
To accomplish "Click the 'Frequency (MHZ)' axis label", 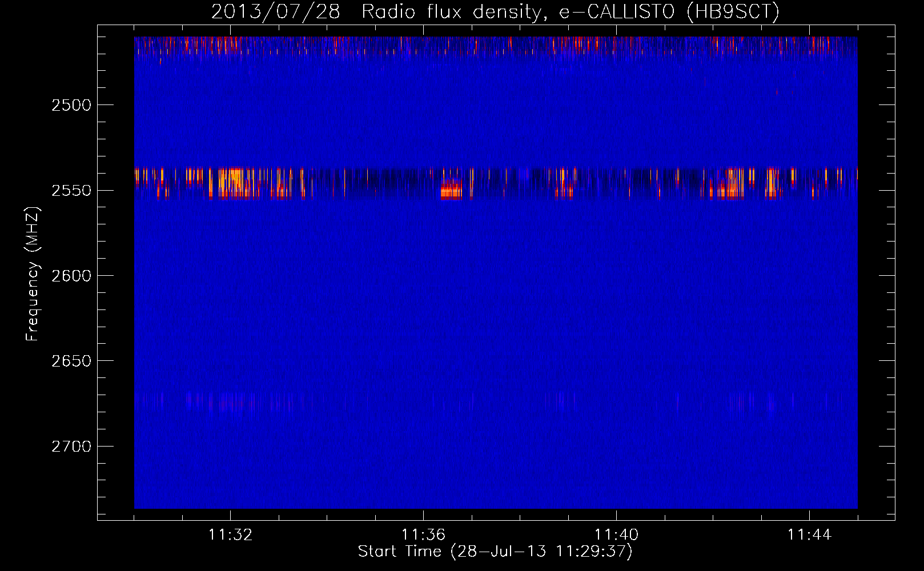I will (33, 274).
